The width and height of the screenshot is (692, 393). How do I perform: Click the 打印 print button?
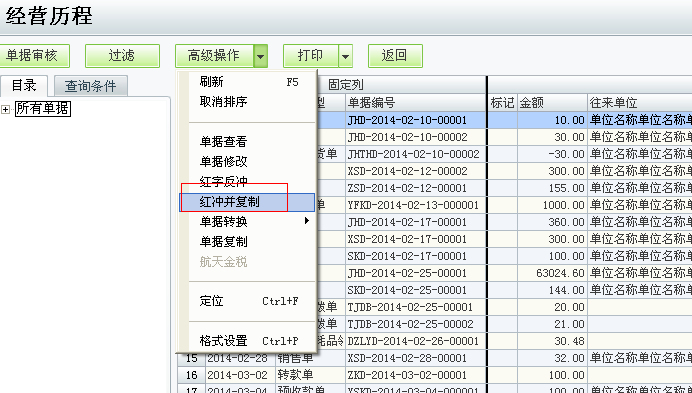tap(311, 56)
